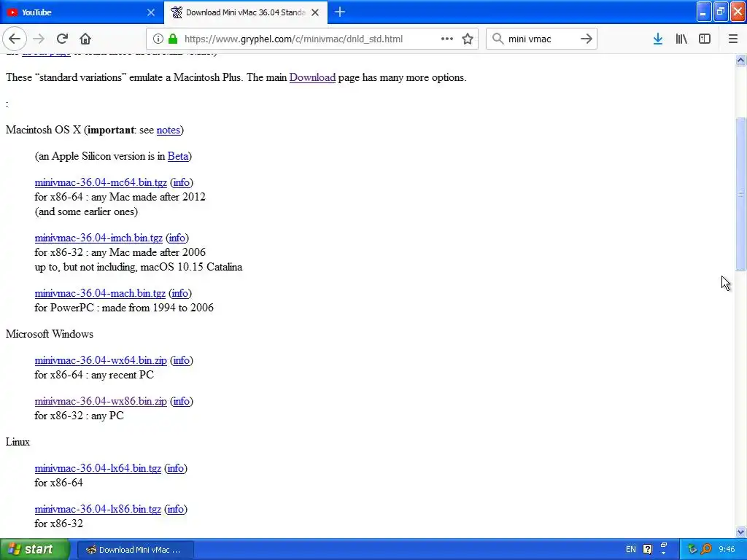Open the Library bookmarks and history
Viewport: 747px width, 560px height.
[x=681, y=39]
